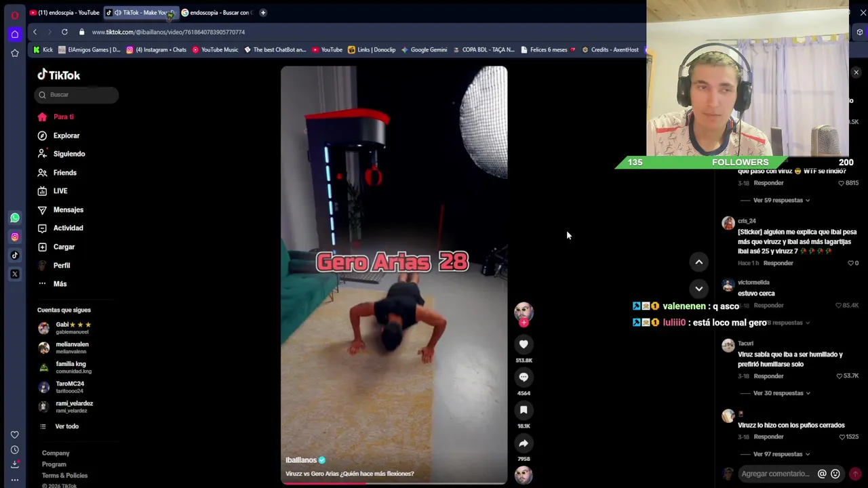This screenshot has width=868, height=488.
Task: Post comment with red send button
Action: pos(855,474)
